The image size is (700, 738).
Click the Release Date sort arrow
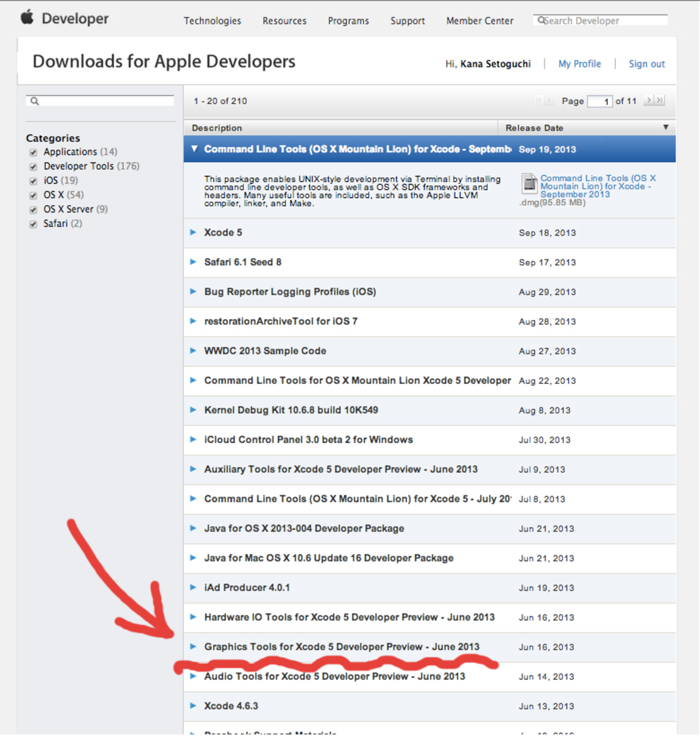666,127
